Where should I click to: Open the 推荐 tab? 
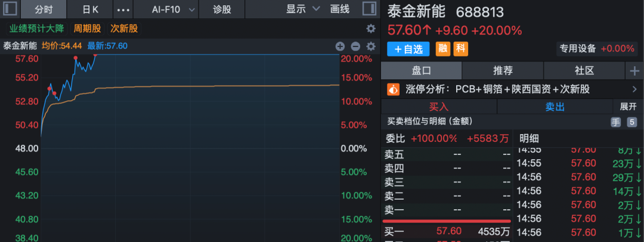503,71
